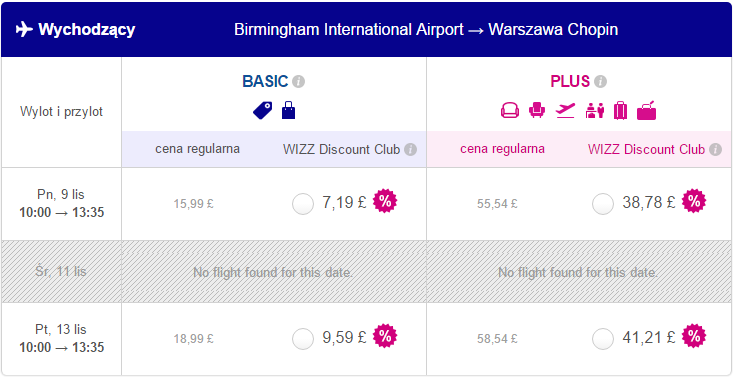Open WIZZ Discount Club info under PLUS

[715, 150]
